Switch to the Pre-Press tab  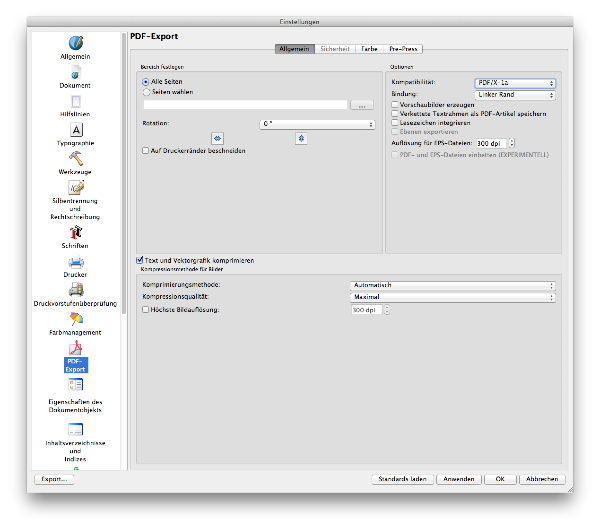(403, 48)
